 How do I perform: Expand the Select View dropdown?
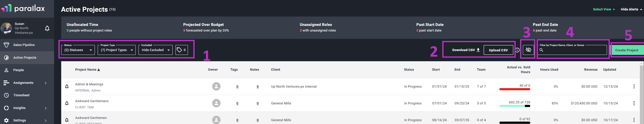coord(604,9)
